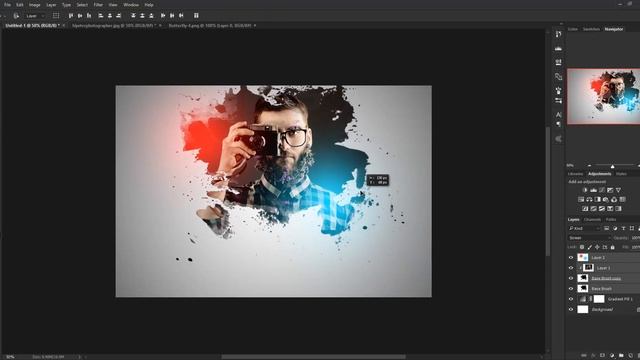The height and width of the screenshot is (360, 640).
Task: Switch to the Channels tab
Action: point(593,220)
